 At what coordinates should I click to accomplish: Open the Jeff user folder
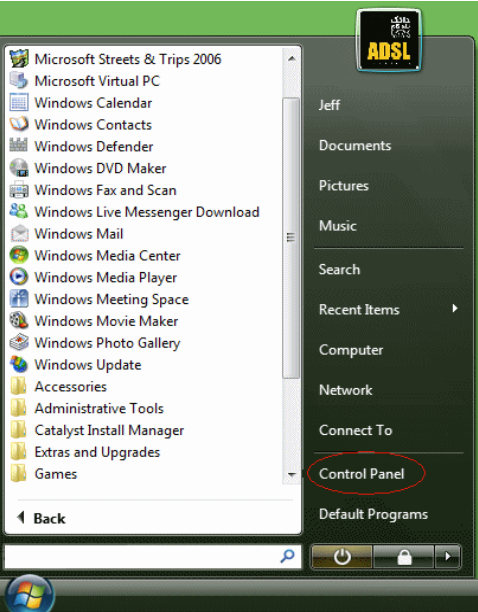click(x=329, y=105)
